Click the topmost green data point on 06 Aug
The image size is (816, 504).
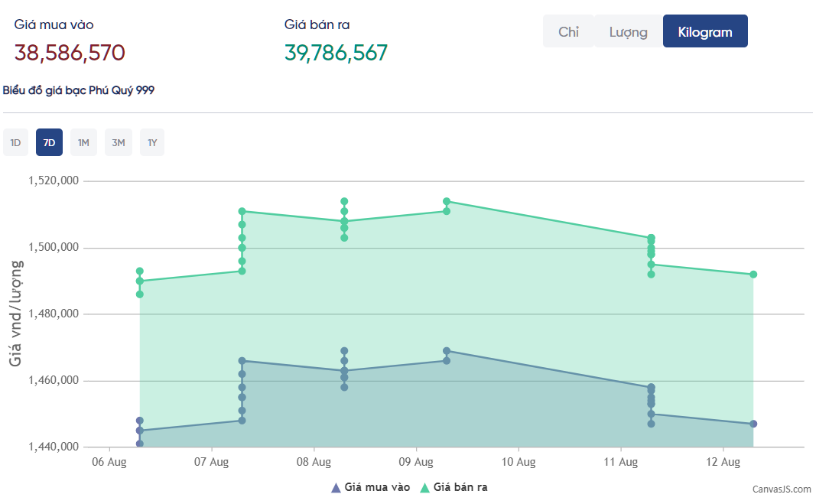tap(140, 272)
